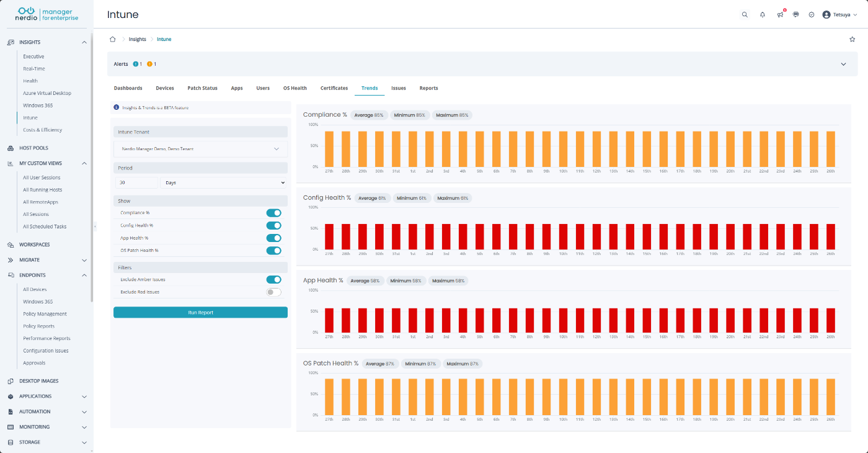Expand the Automation section chevron
868x453 pixels.
click(x=84, y=411)
